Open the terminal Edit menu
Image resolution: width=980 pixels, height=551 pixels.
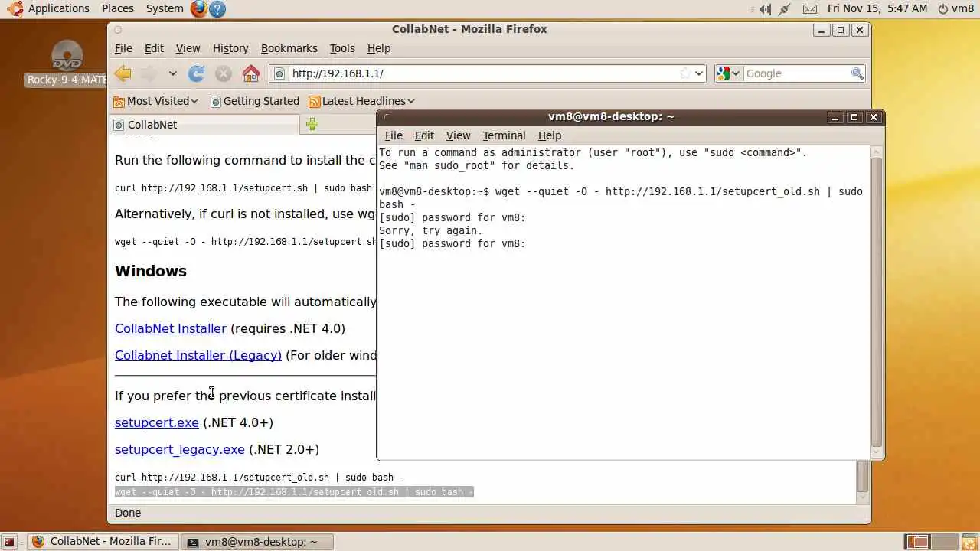[x=424, y=135]
